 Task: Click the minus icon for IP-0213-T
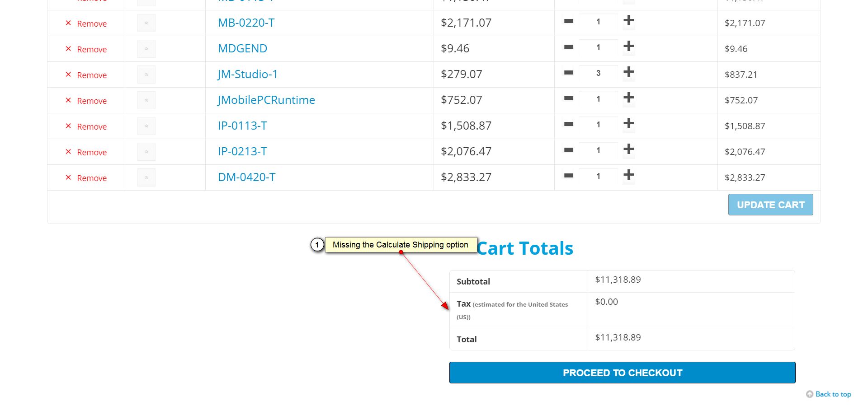coord(569,150)
